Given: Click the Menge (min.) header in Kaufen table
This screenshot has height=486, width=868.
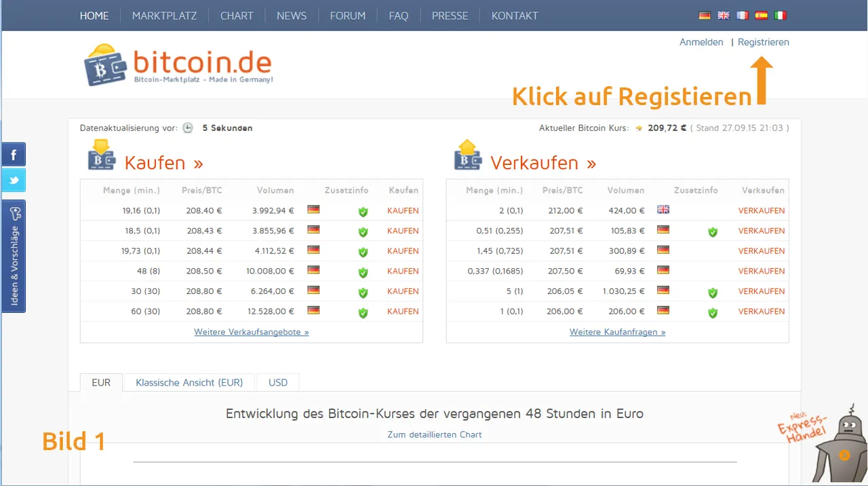Looking at the screenshot, I should (x=132, y=190).
